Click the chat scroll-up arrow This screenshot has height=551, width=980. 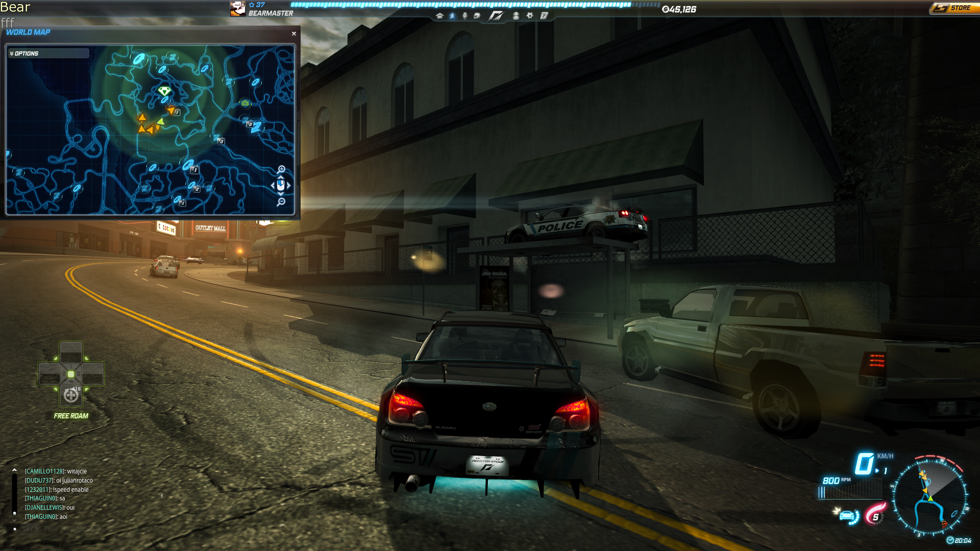[x=15, y=469]
